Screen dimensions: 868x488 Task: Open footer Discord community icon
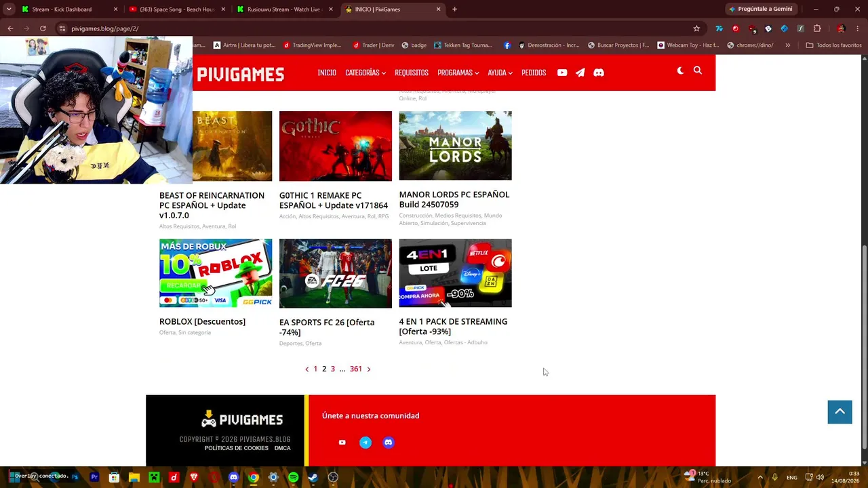(389, 443)
